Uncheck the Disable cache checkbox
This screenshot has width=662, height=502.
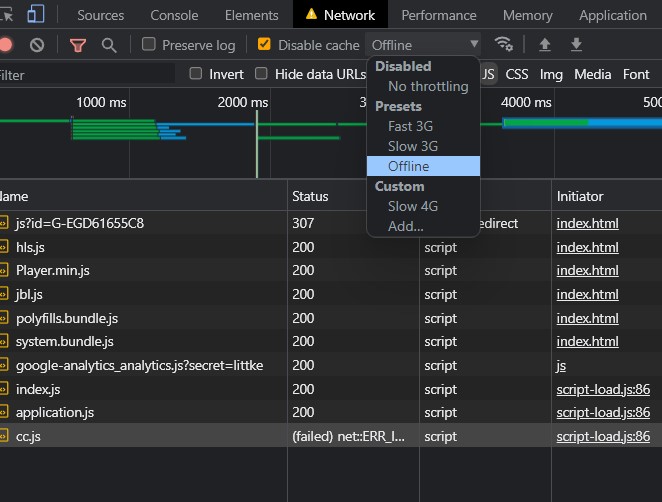264,44
